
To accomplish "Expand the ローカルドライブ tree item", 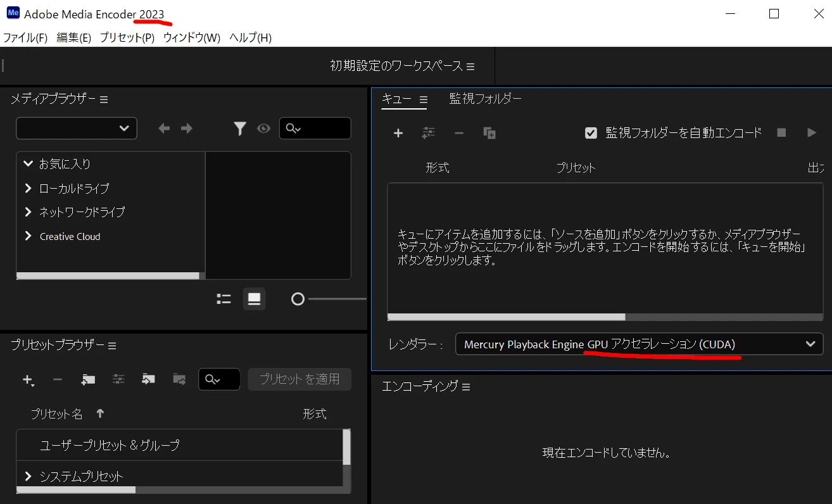I will click(x=28, y=188).
